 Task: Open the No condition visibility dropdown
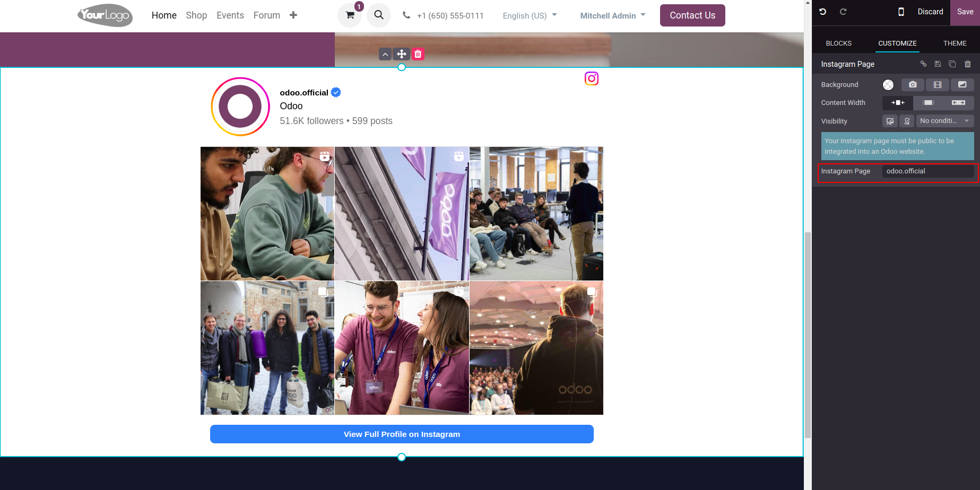point(945,121)
